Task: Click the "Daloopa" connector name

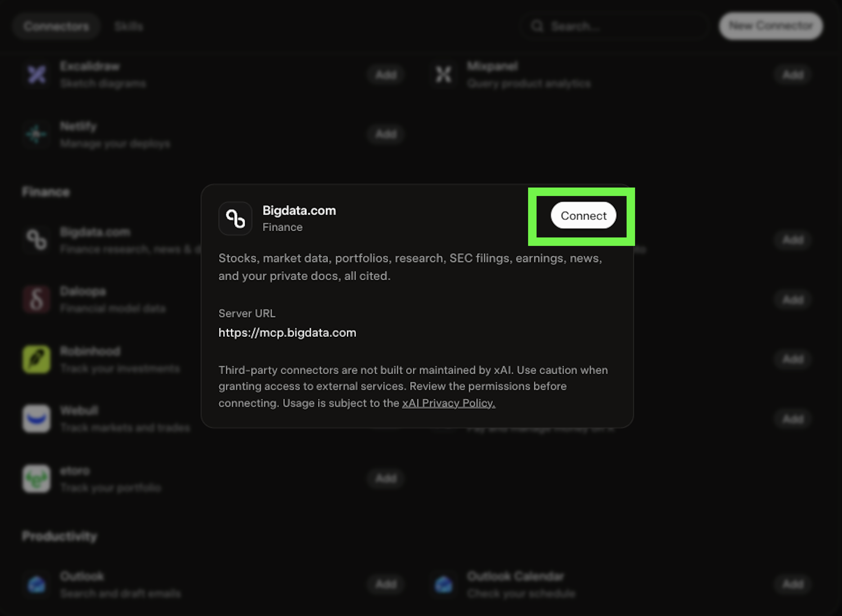Action: (x=83, y=291)
